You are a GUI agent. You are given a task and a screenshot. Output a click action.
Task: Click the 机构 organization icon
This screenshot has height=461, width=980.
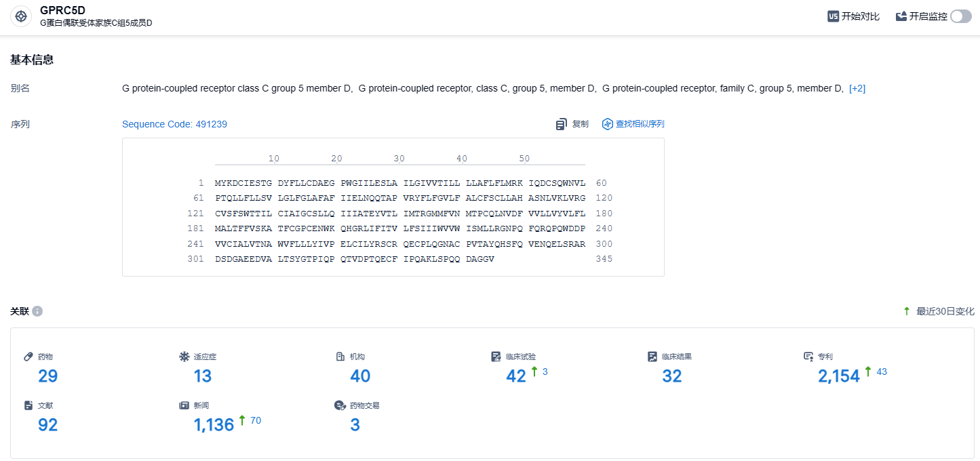tap(340, 357)
